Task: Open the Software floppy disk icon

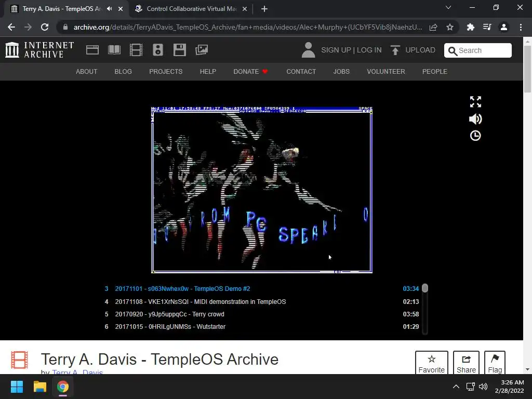Action: tap(179, 50)
